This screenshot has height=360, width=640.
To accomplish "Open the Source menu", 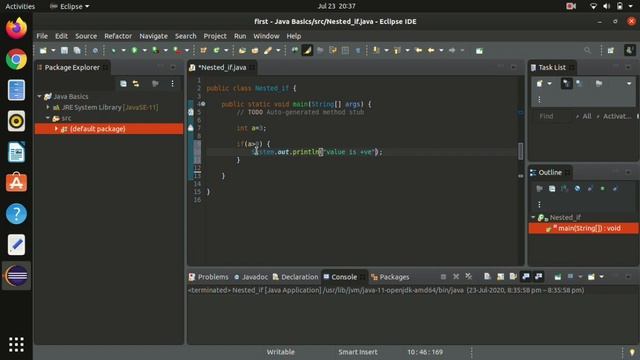I will pos(86,36).
